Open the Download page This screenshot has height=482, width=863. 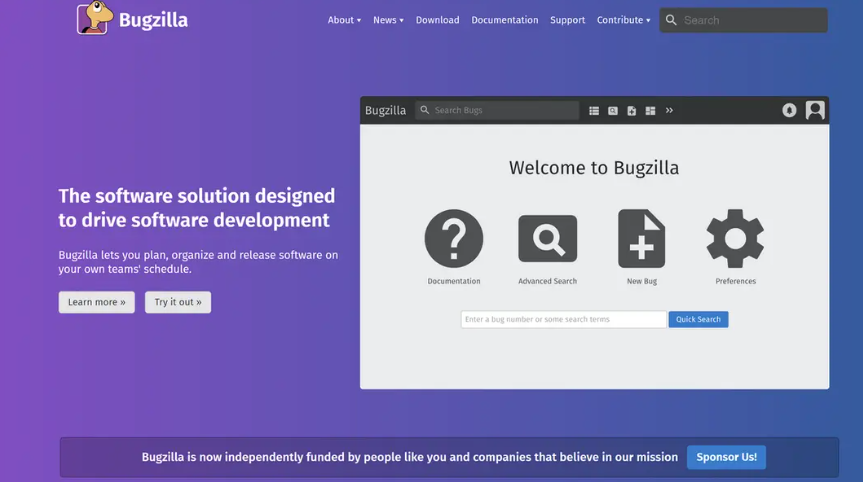(438, 20)
